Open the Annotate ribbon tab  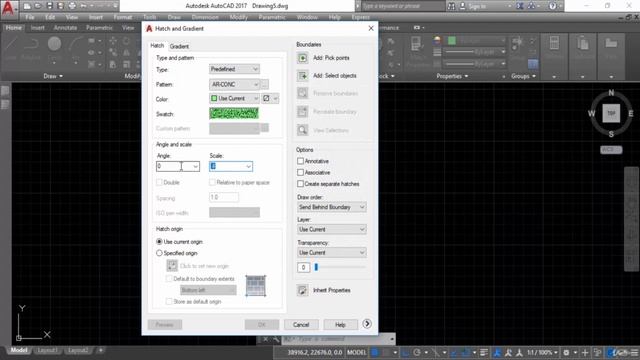tap(65, 28)
